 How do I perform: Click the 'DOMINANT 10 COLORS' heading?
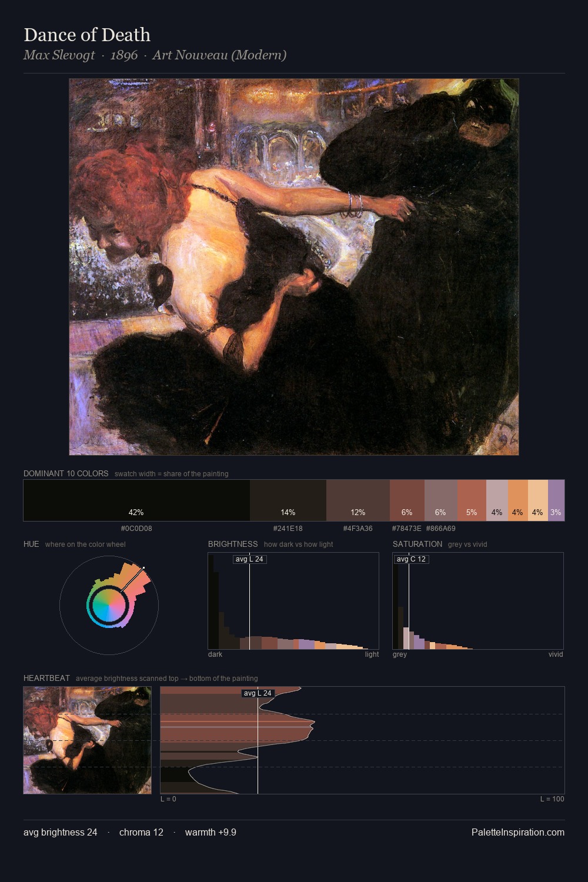[66, 473]
